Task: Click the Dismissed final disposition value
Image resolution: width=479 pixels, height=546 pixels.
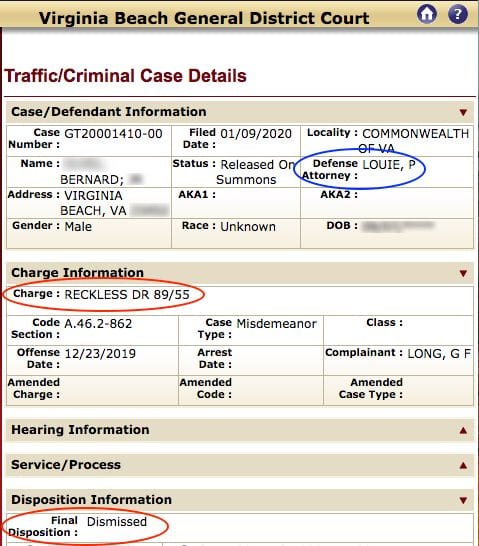Action: tap(117, 522)
